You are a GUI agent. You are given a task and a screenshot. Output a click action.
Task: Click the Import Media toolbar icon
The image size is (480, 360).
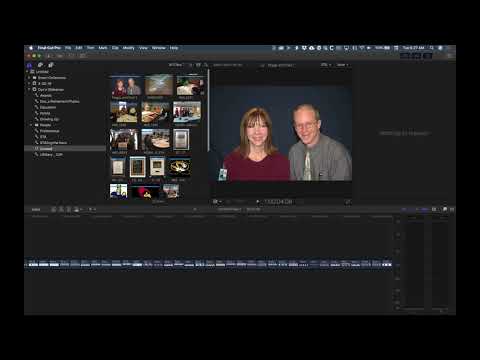coord(49,56)
